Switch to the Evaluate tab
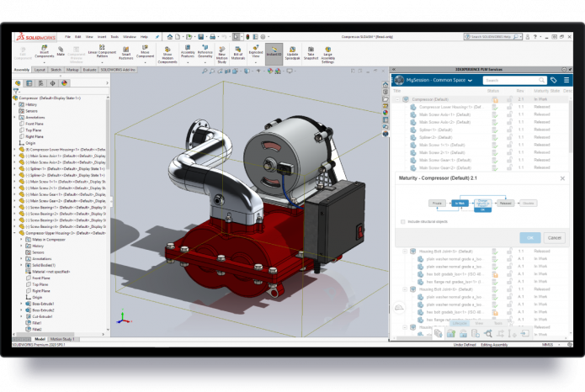The height and width of the screenshot is (392, 585). point(89,70)
